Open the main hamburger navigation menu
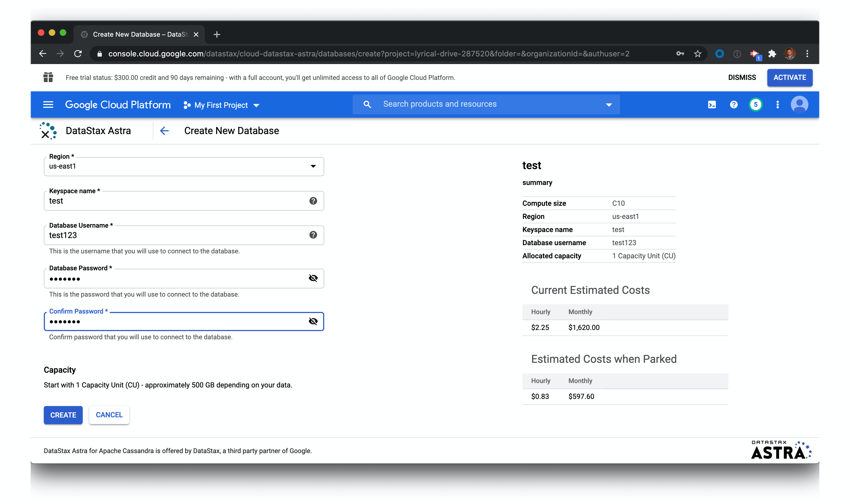This screenshot has height=504, width=850. tap(48, 105)
